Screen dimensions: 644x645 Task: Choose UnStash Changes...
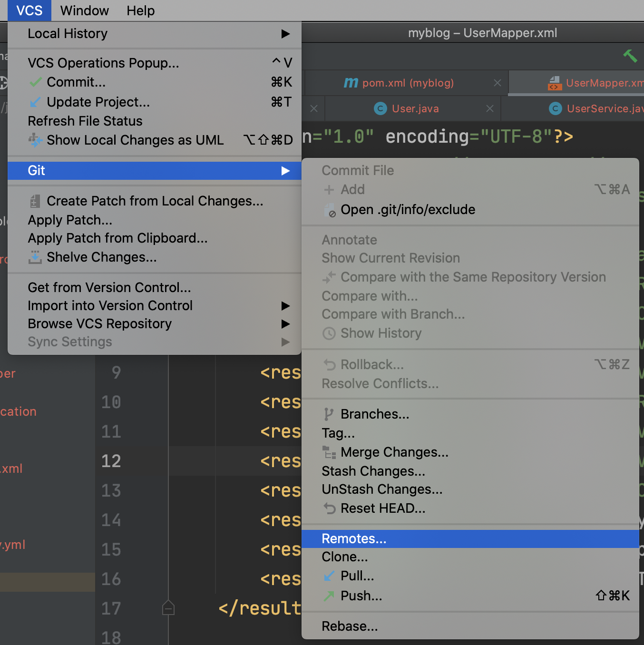470,489
